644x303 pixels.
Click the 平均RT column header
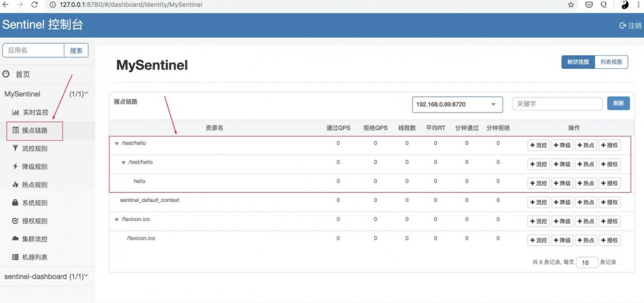[436, 128]
